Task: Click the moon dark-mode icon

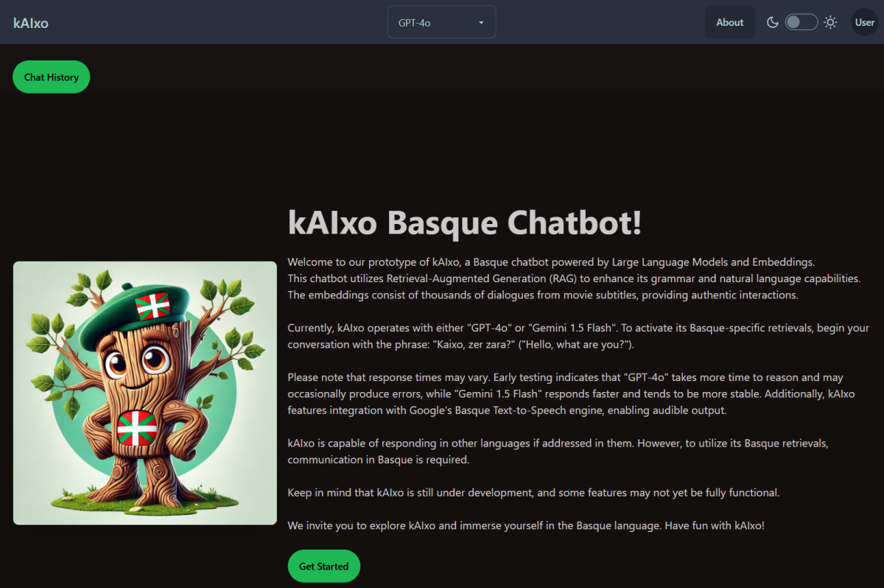Action: pyautogui.click(x=773, y=22)
